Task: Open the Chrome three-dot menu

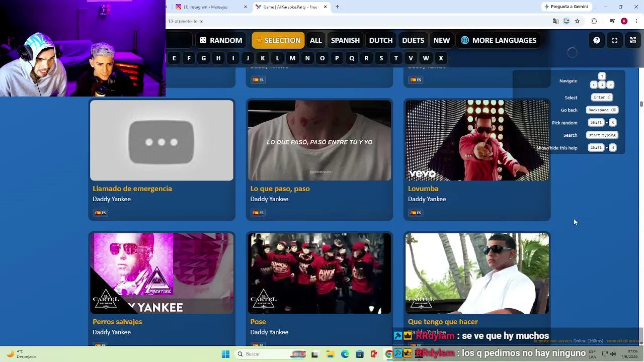Action: 636,21
